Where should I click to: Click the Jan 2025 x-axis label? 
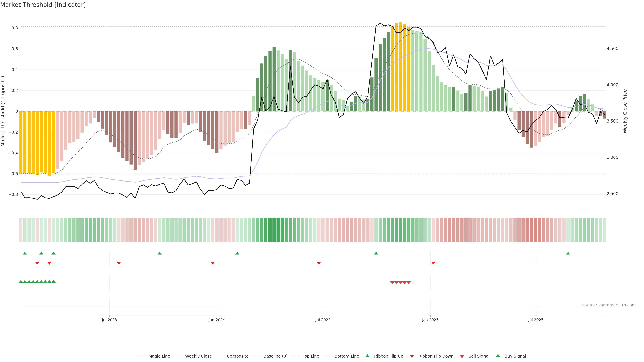[430, 320]
